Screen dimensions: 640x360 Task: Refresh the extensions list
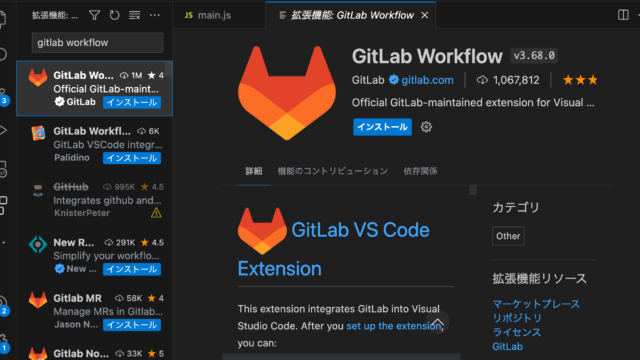(114, 15)
